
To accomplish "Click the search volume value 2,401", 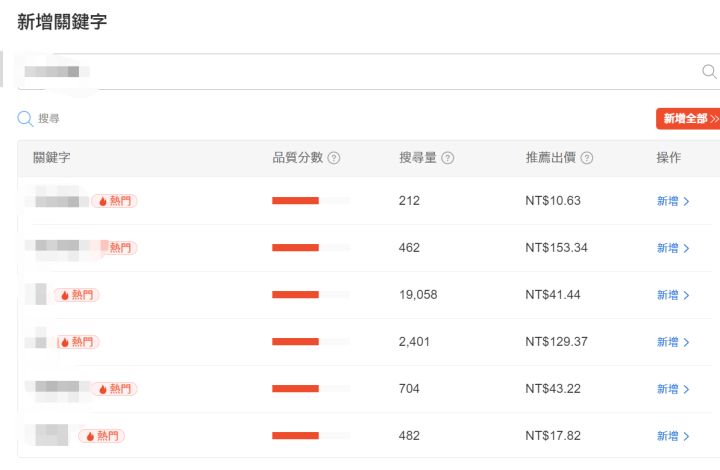I will click(414, 342).
